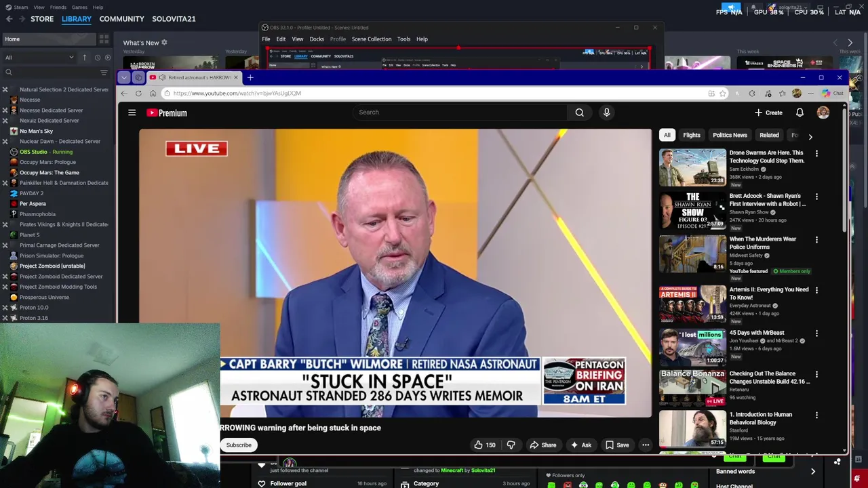Open browser settings and more ellipsis
The image size is (868, 488).
click(812, 94)
